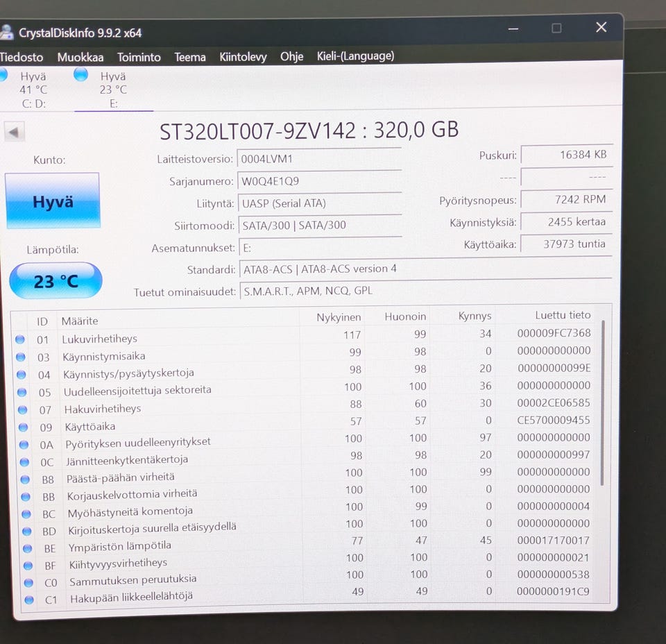Click the Nykyinen column header

click(x=339, y=317)
